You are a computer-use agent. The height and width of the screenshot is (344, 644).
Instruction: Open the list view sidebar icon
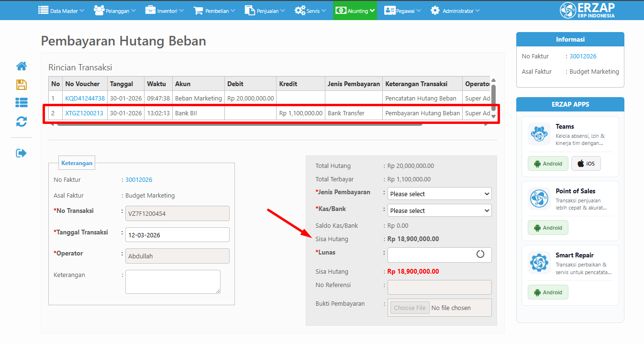pos(22,102)
